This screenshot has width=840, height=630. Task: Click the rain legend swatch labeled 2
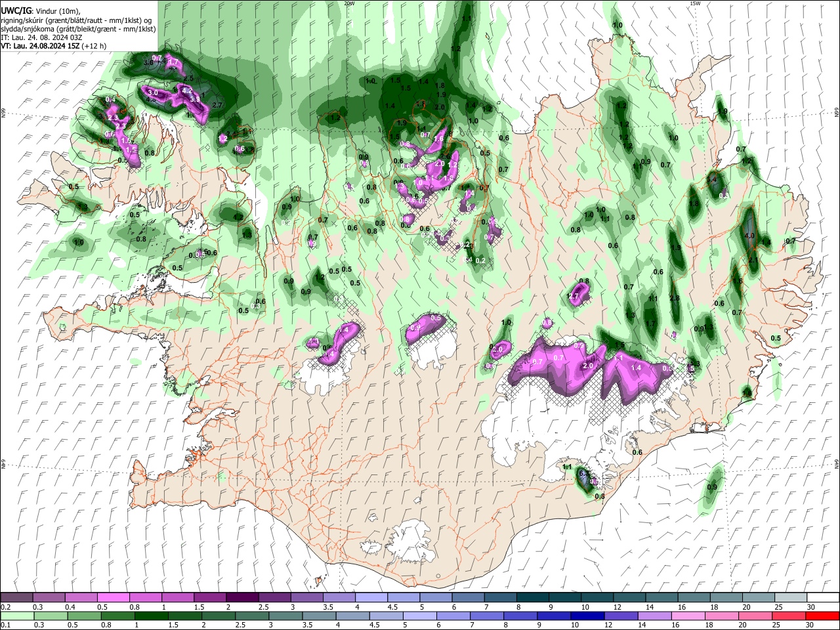pos(218,616)
